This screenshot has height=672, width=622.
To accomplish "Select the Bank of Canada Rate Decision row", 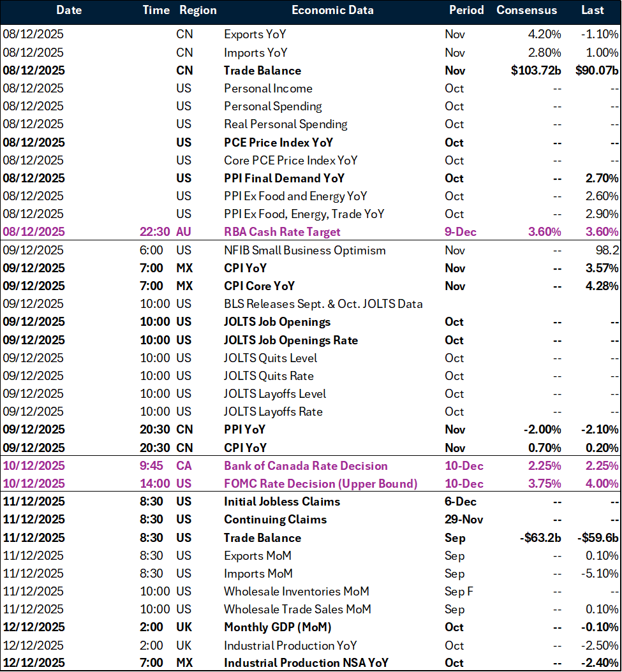I will point(306,465).
